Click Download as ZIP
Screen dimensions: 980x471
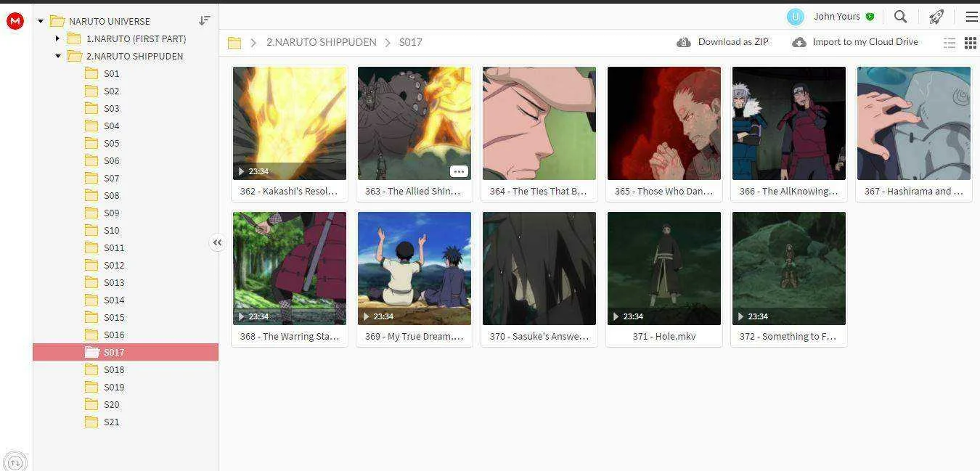tap(722, 42)
